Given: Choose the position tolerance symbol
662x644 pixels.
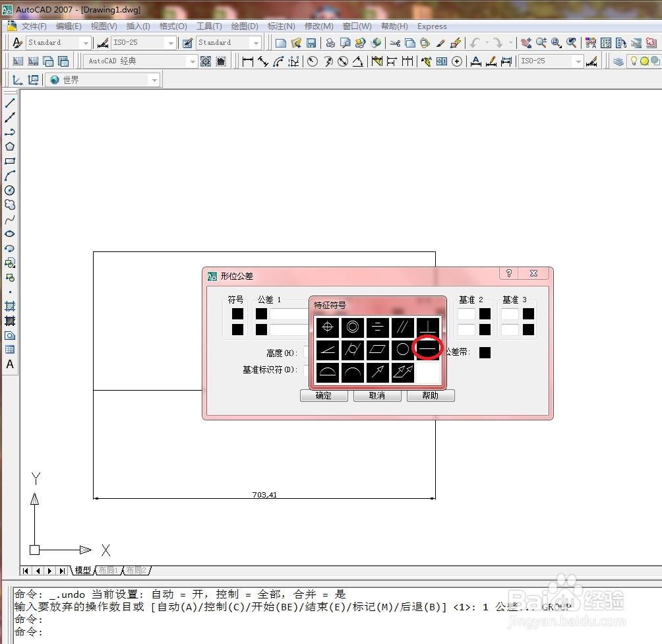Looking at the screenshot, I should coord(327,327).
